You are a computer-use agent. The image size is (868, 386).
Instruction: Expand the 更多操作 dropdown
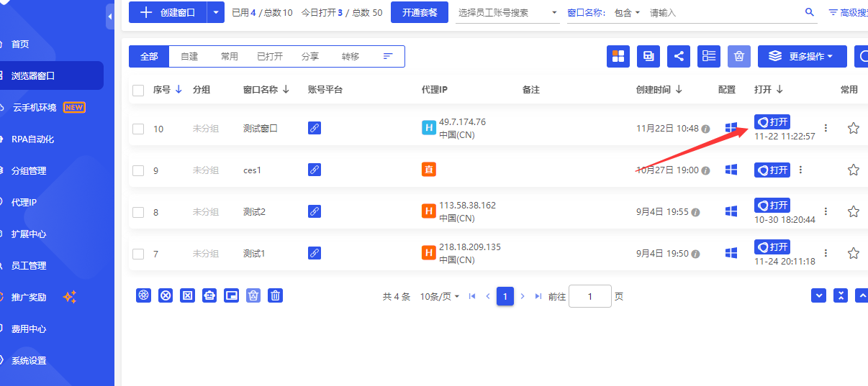(x=803, y=57)
